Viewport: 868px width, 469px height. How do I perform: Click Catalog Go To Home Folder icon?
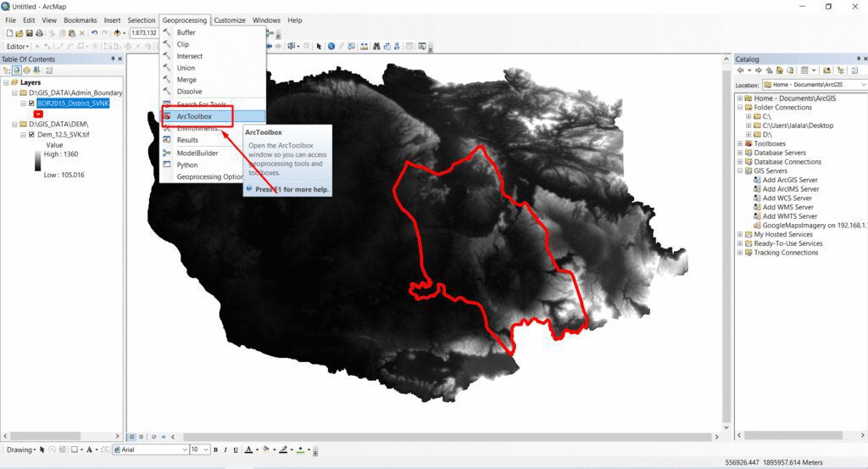click(780, 70)
